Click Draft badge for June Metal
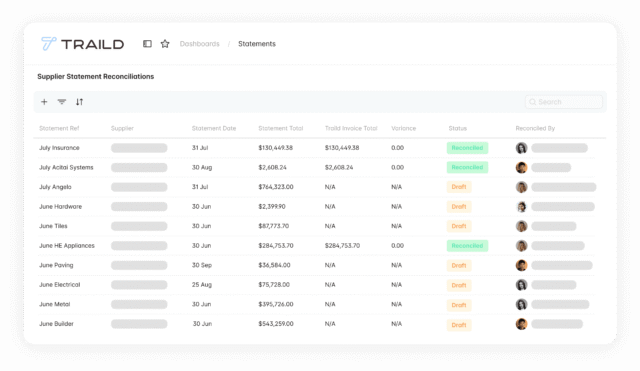Screen dimensions: 640x371 coord(459,305)
